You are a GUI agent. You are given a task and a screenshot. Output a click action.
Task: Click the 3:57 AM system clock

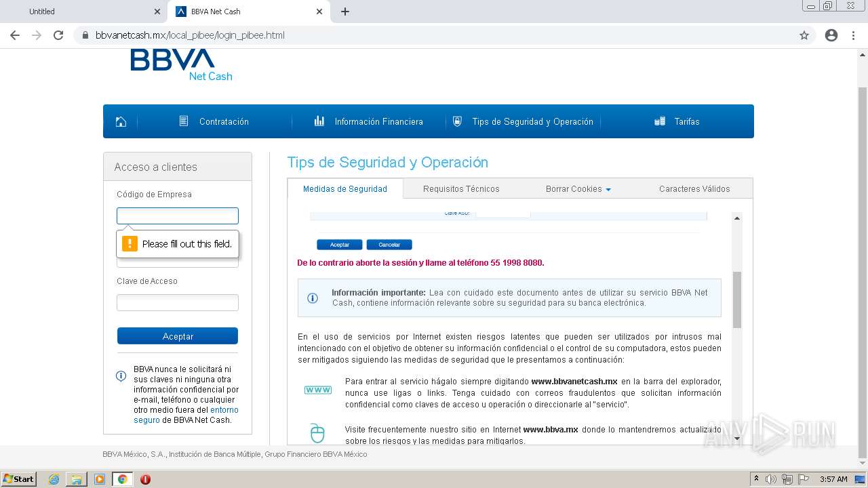pos(833,479)
